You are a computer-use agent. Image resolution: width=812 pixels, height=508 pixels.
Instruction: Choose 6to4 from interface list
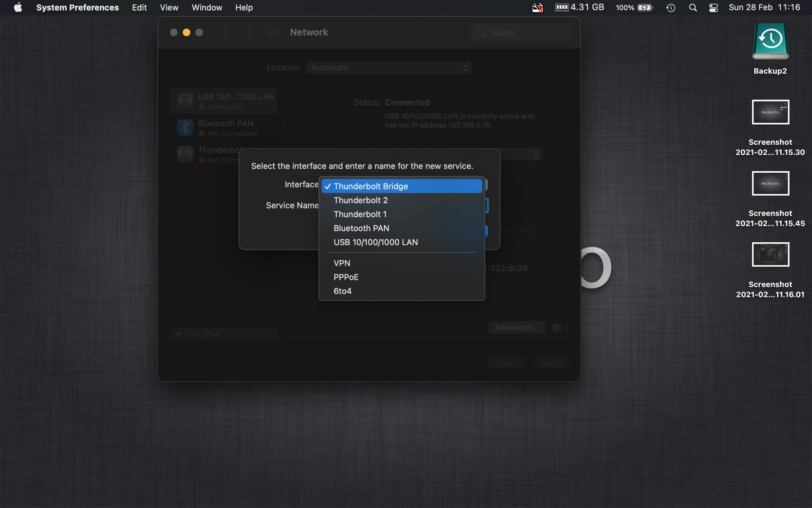click(x=342, y=291)
